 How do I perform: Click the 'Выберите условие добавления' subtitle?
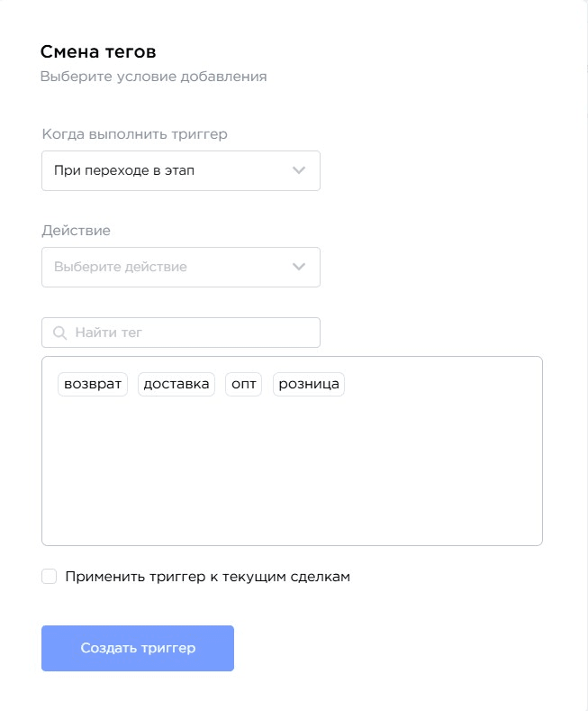click(x=153, y=77)
